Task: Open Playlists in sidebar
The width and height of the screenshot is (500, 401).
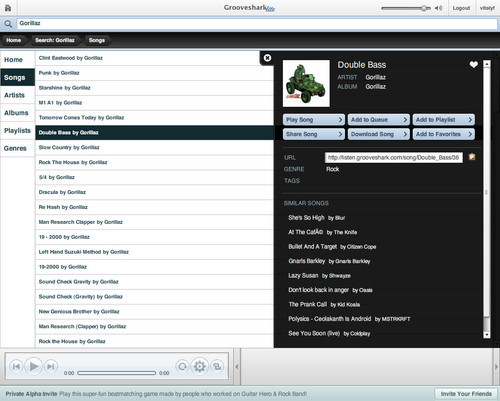Action: (x=17, y=130)
